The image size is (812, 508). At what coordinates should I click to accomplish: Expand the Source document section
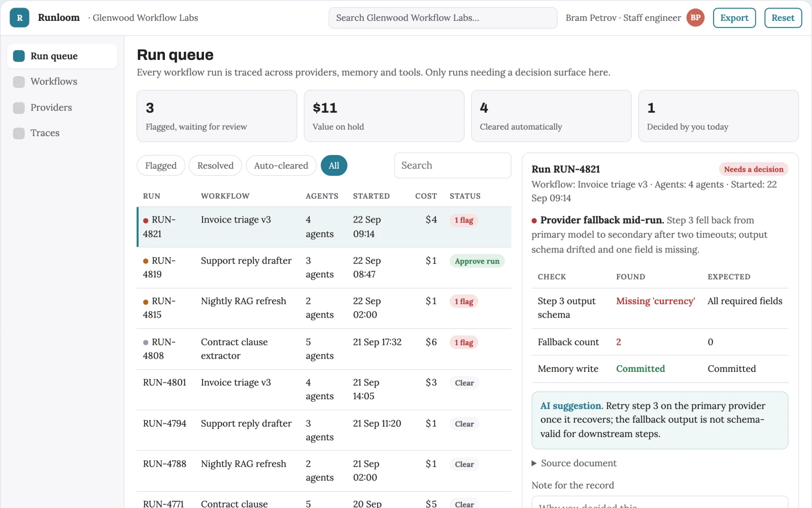[x=574, y=463]
